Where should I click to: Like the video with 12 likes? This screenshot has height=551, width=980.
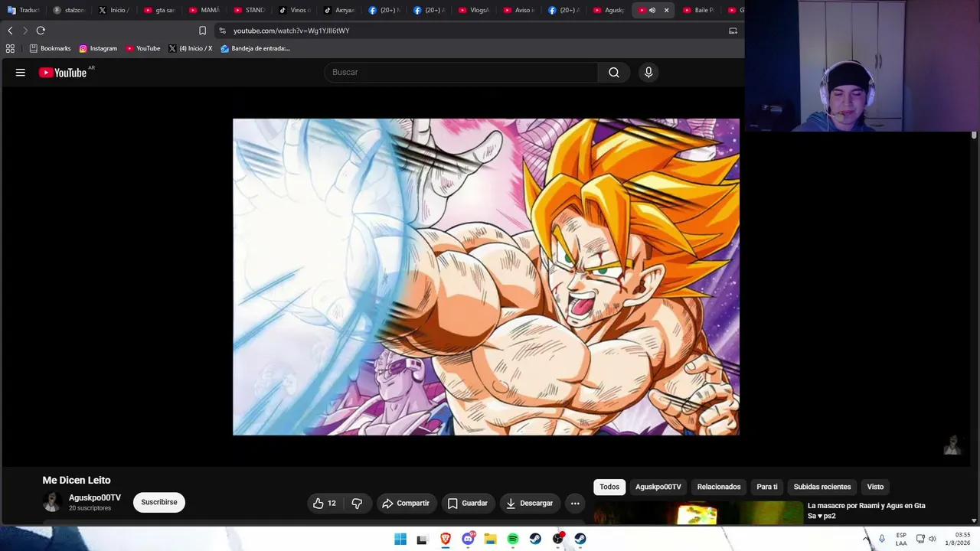click(x=325, y=503)
